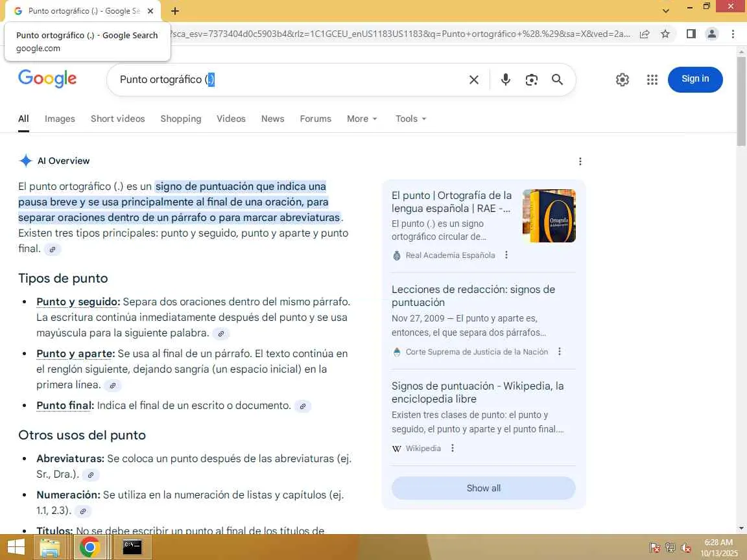
Task: Click source link icon after Punto final bullet
Action: [303, 406]
